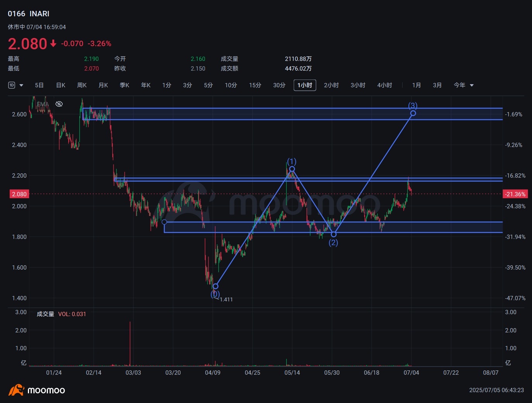
Task: Choose the 15分 interval
Action: [255, 85]
